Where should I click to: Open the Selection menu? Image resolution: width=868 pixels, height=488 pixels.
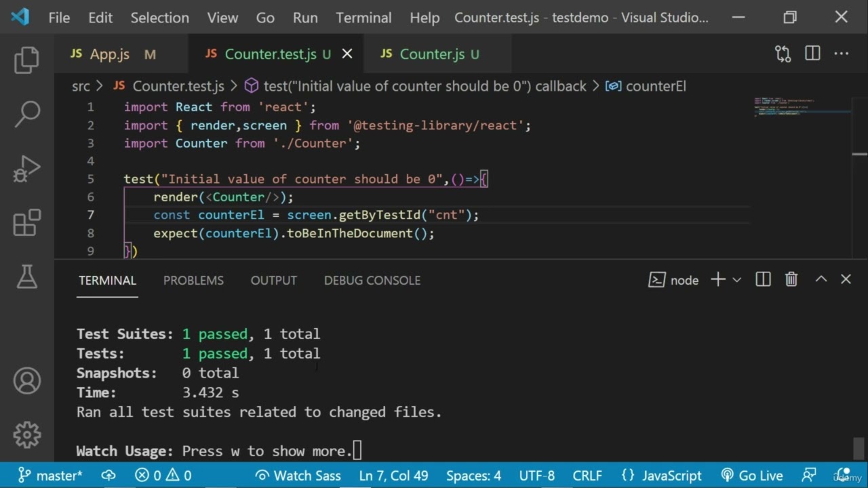[159, 18]
